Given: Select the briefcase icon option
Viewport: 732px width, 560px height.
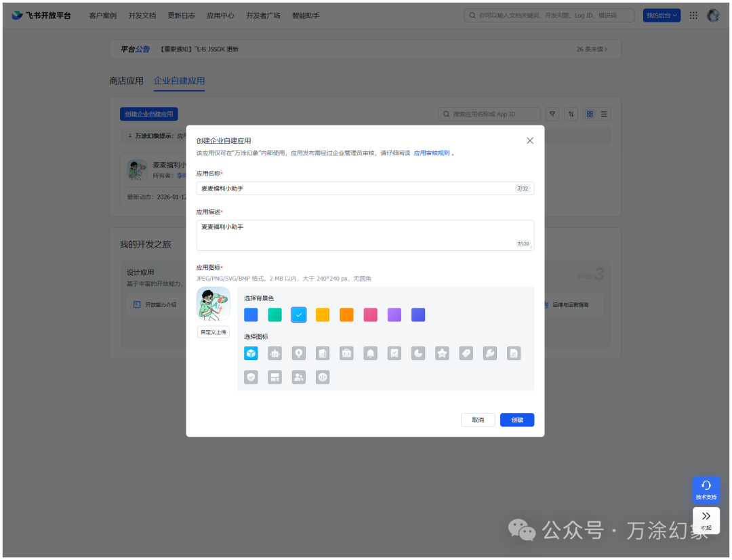Looking at the screenshot, I should (x=346, y=353).
